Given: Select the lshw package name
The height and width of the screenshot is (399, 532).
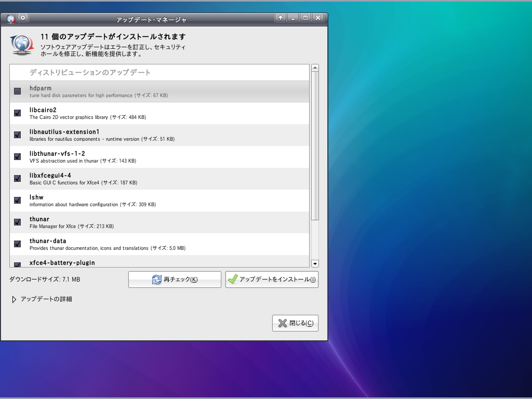Looking at the screenshot, I should pyautogui.click(x=36, y=197).
